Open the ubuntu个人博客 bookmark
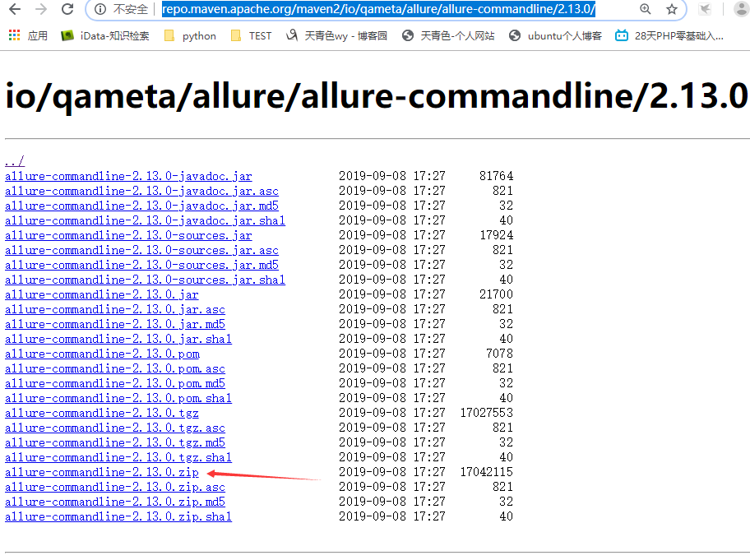This screenshot has height=560, width=750. click(555, 36)
